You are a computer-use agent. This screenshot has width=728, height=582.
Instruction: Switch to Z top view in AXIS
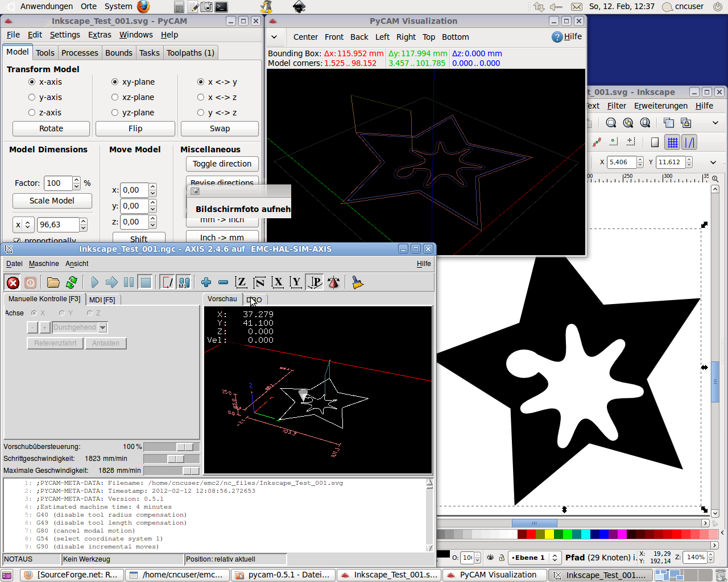241,282
